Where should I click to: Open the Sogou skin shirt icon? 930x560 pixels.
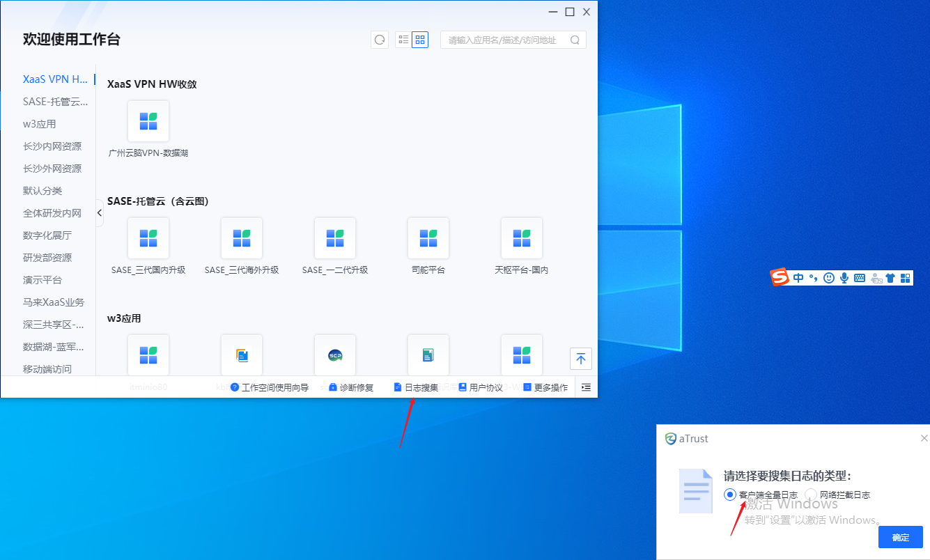point(890,278)
